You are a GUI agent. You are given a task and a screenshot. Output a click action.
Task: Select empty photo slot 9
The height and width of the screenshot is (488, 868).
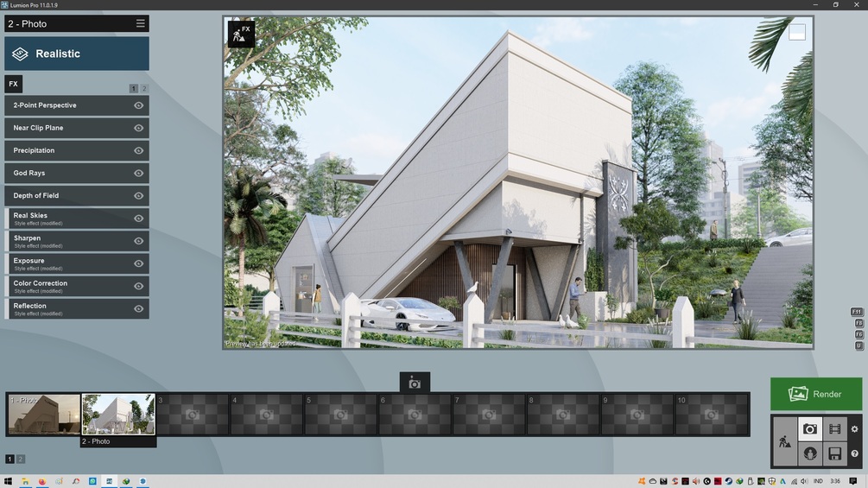point(637,415)
